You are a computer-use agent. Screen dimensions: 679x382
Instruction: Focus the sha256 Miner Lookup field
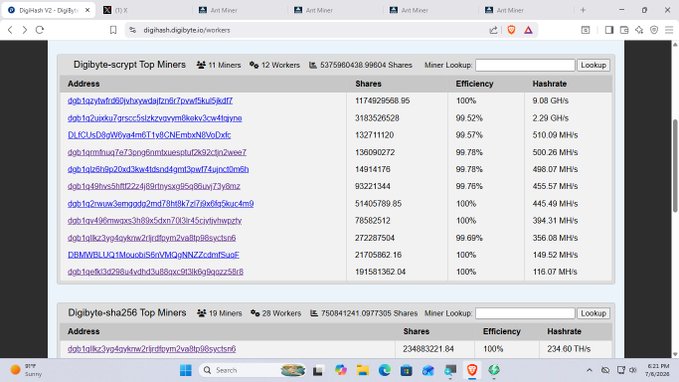(x=525, y=313)
